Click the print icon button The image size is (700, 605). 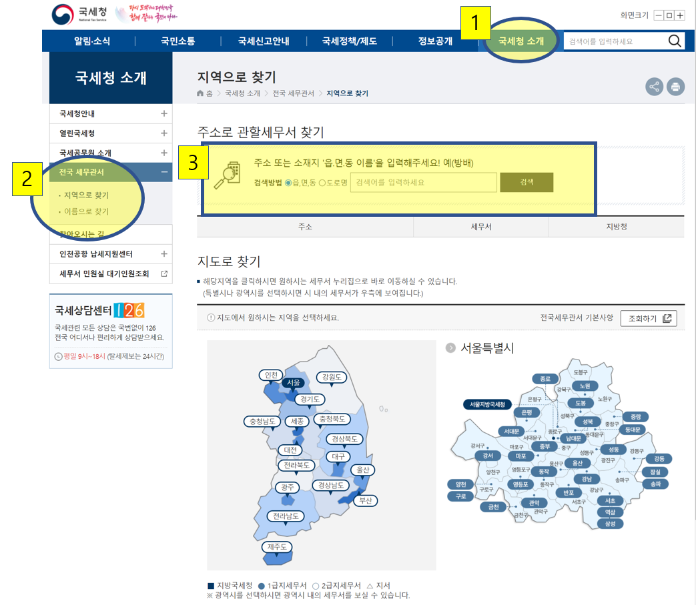675,87
